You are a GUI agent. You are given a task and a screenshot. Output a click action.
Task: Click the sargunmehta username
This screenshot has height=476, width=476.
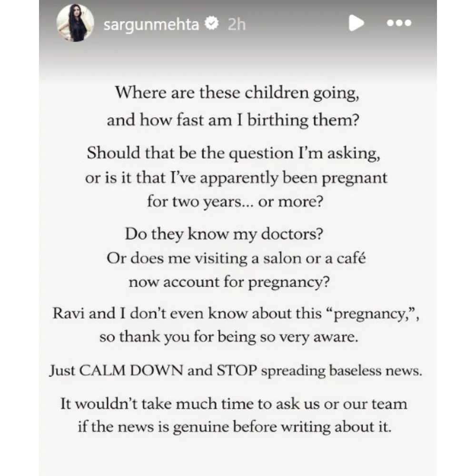pos(151,24)
